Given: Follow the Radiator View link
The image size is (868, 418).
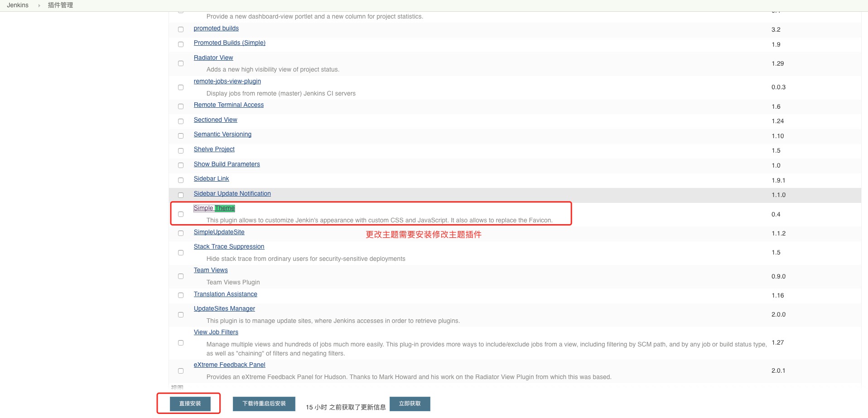Looking at the screenshot, I should pos(213,58).
